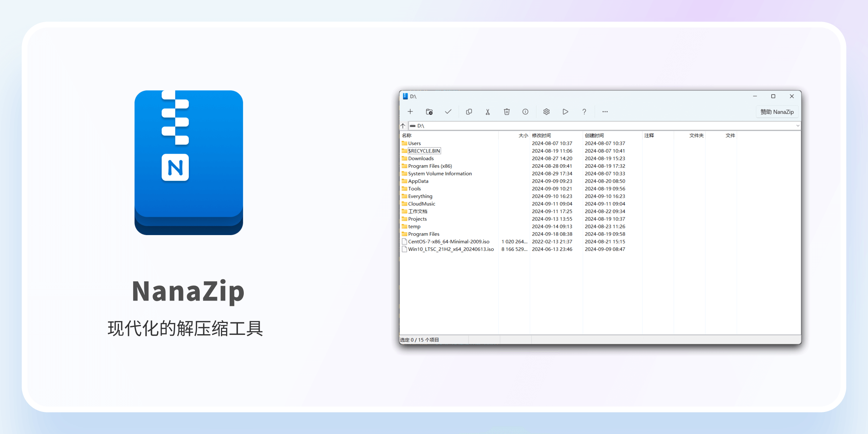Expand the address bar dropdown arrow
Screen dimensions: 868x434
pos(797,126)
